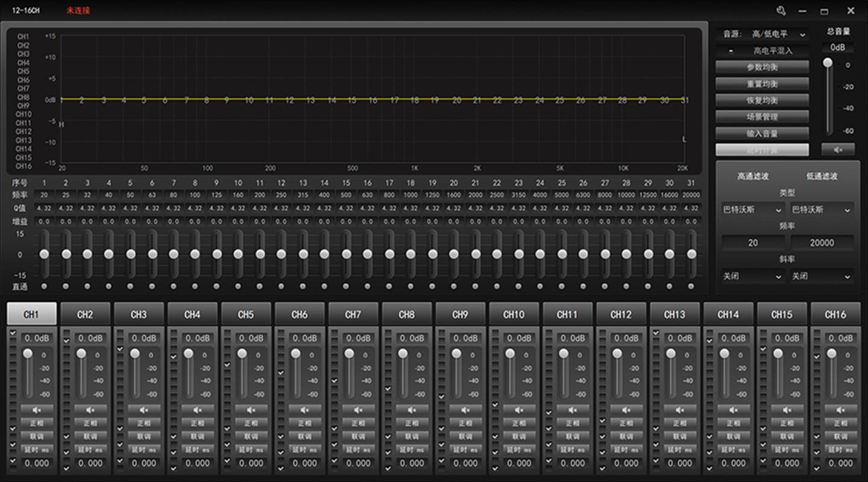The image size is (868, 482).
Task: Toggle 直通 bypass dot for band 10
Action: (x=238, y=287)
